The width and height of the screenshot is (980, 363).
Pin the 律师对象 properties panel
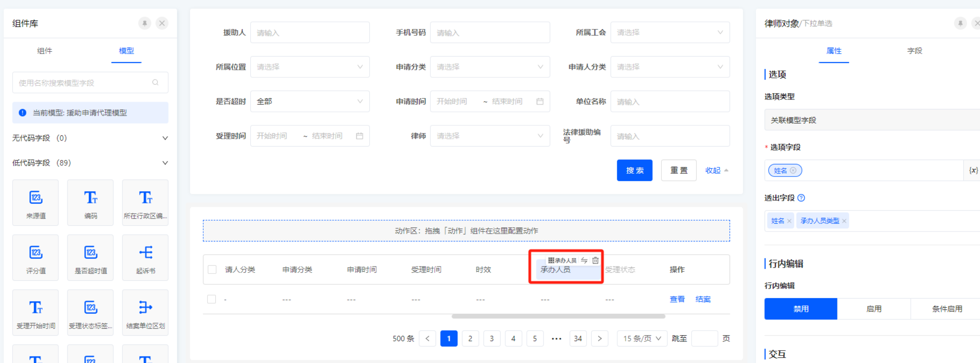pyautogui.click(x=960, y=23)
